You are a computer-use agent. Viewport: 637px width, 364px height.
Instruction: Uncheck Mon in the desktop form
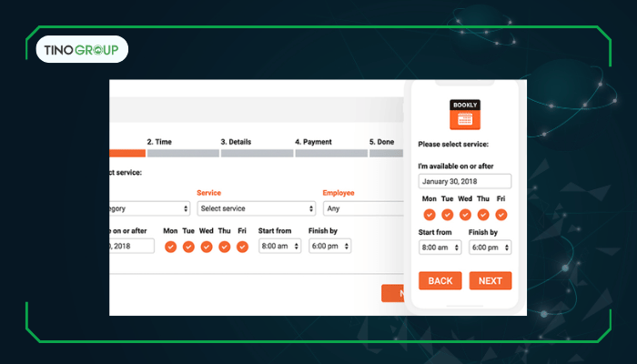pos(170,247)
